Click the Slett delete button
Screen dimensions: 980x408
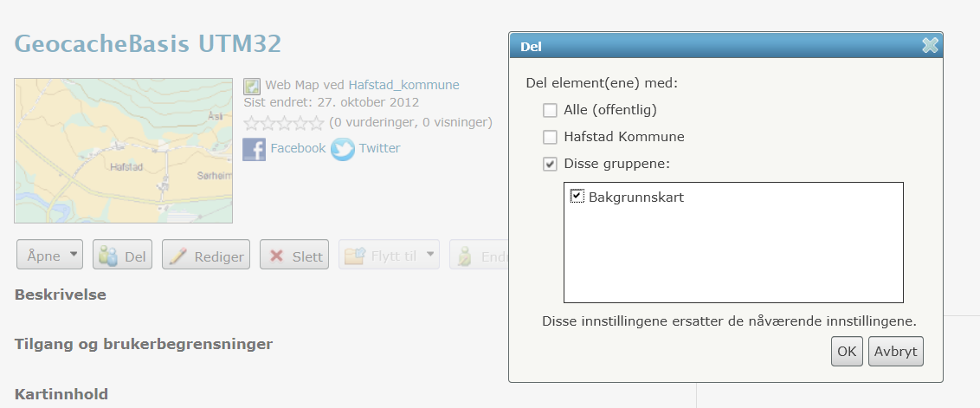click(294, 255)
